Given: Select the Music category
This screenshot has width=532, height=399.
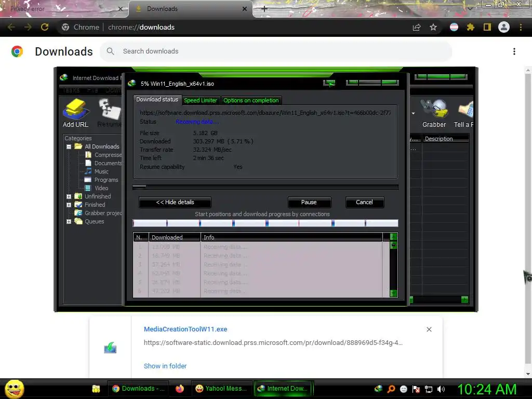Looking at the screenshot, I should 97,171.
